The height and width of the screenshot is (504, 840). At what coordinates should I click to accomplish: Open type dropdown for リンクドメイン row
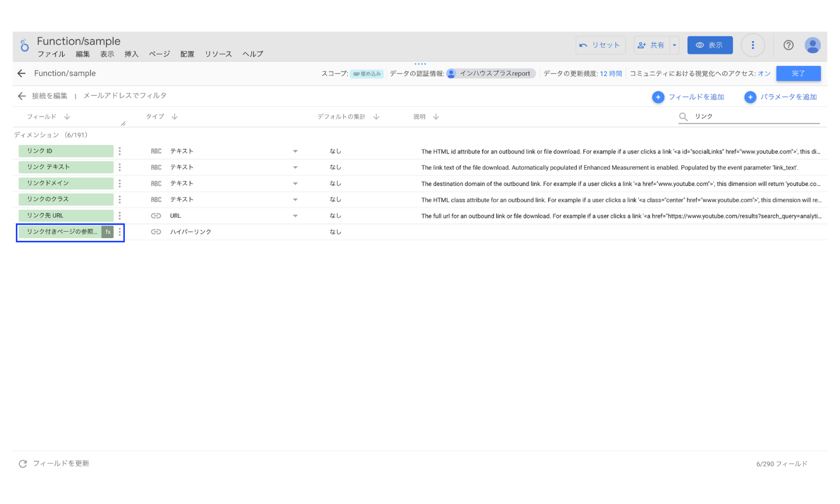[295, 184]
